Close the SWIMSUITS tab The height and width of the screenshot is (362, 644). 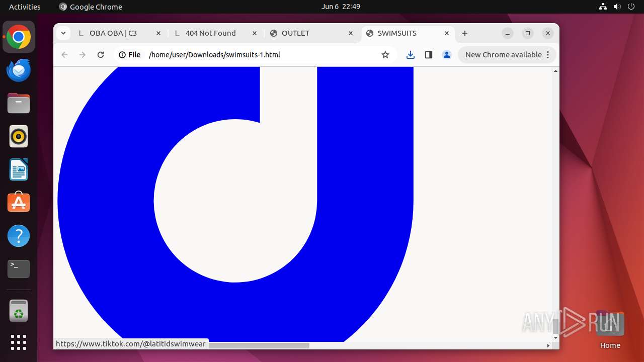(447, 33)
